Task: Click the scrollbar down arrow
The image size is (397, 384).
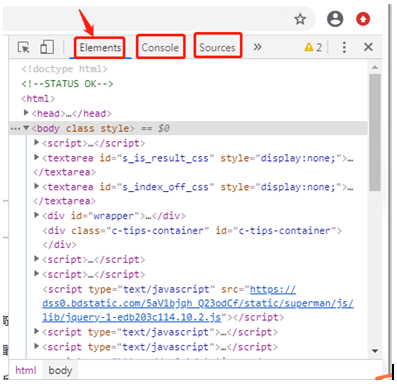Action: (x=375, y=351)
